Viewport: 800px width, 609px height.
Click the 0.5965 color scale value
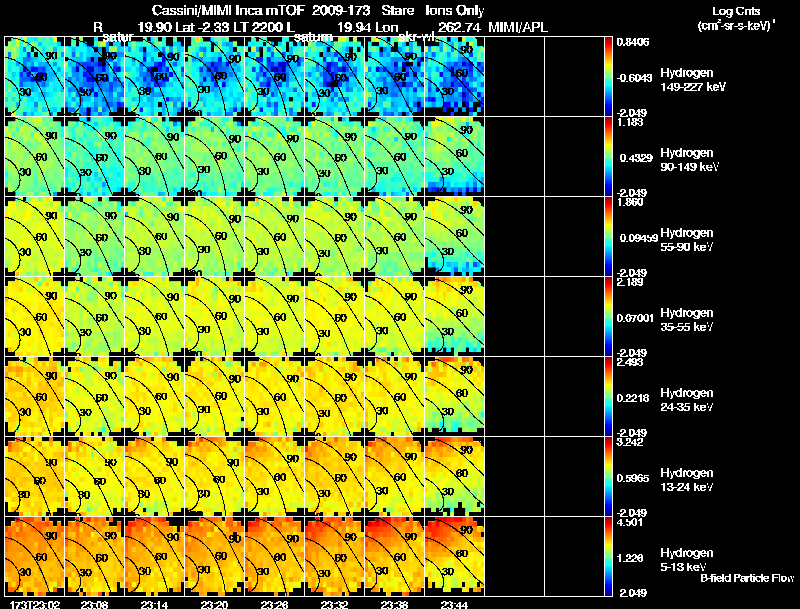[633, 478]
